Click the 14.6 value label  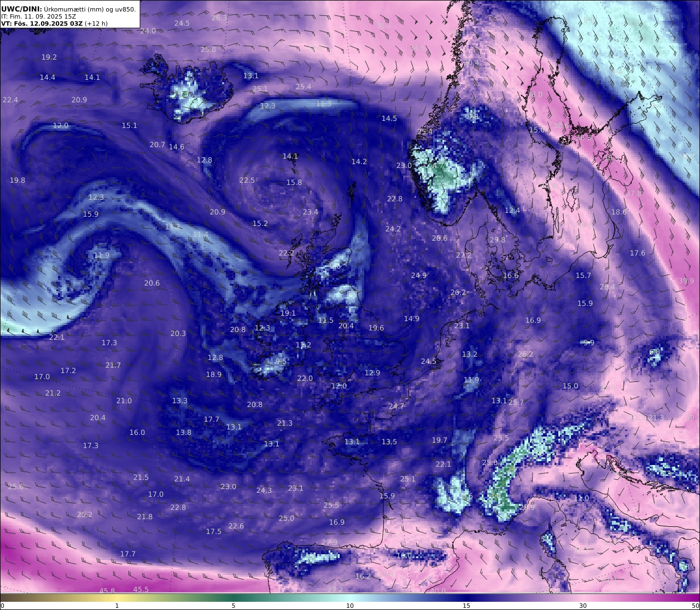pos(177,147)
